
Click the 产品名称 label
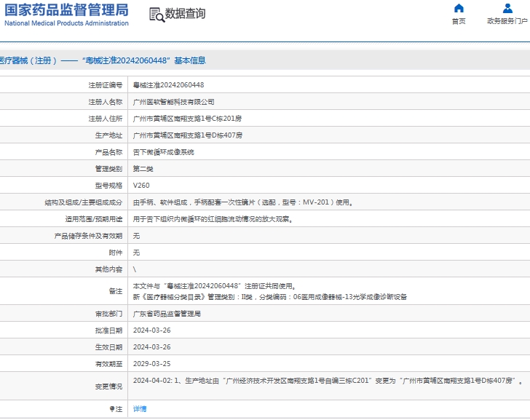pyautogui.click(x=108, y=152)
